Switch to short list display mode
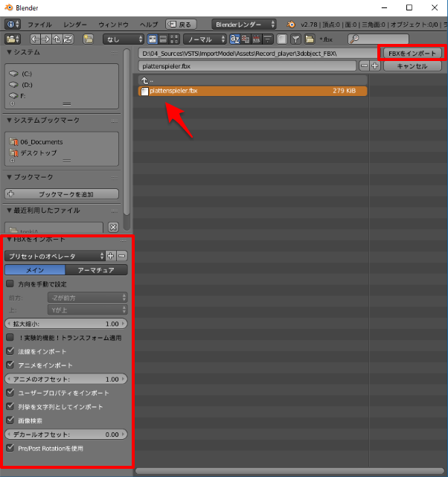Screen dimensions: 448x477 153,39
